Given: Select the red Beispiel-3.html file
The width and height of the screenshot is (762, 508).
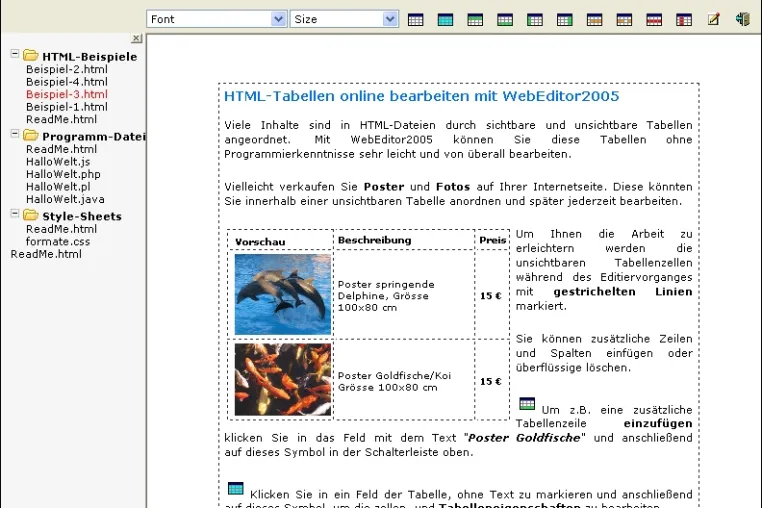Looking at the screenshot, I should coord(67,94).
